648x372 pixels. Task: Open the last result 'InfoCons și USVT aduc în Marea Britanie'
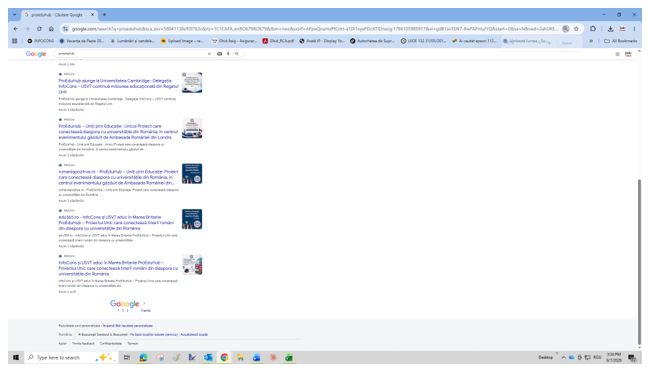coord(118,268)
